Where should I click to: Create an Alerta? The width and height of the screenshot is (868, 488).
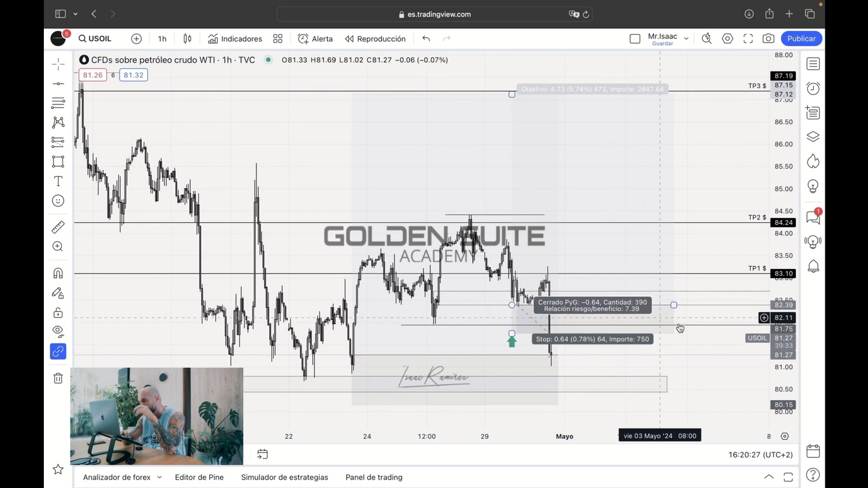(x=315, y=38)
